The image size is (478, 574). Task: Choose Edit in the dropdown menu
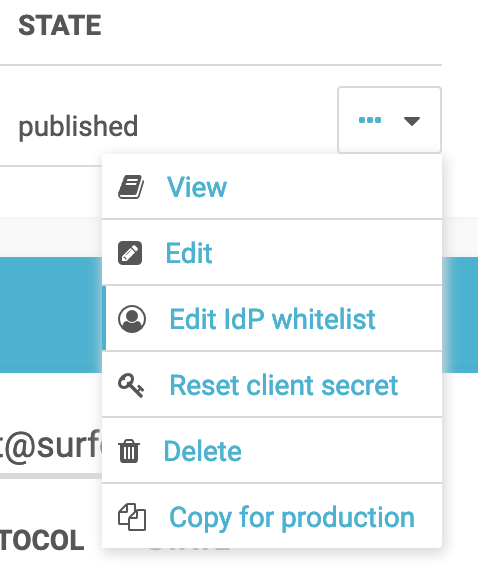(x=189, y=253)
